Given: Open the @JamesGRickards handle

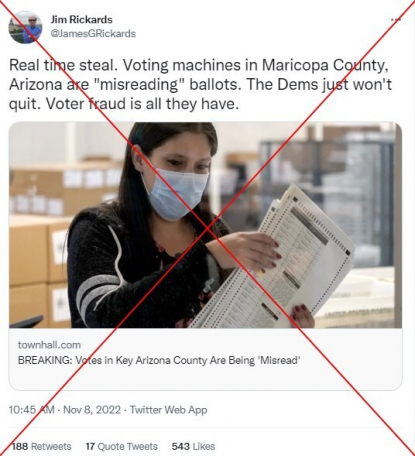Looking at the screenshot, I should [93, 34].
